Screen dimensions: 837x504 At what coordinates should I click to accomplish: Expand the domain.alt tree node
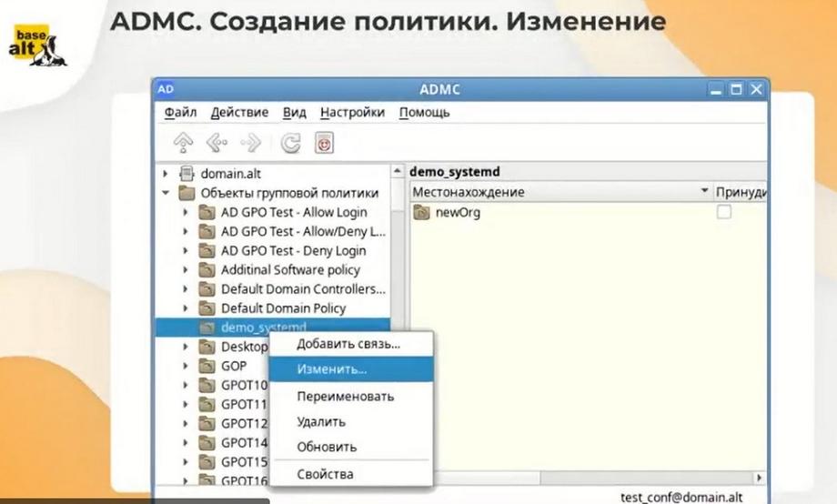tap(166, 174)
